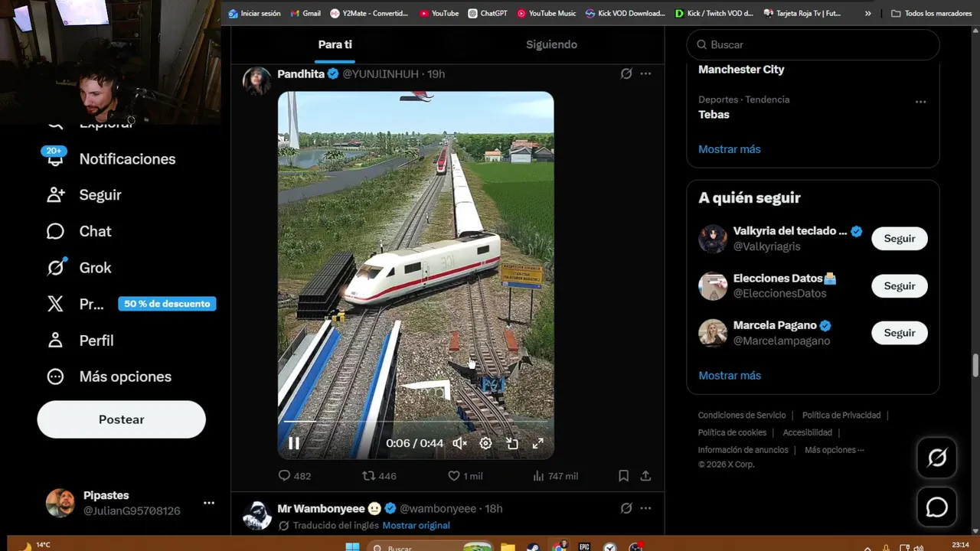
Task: Open more options on Mr Wambonyeee post
Action: 645,508
